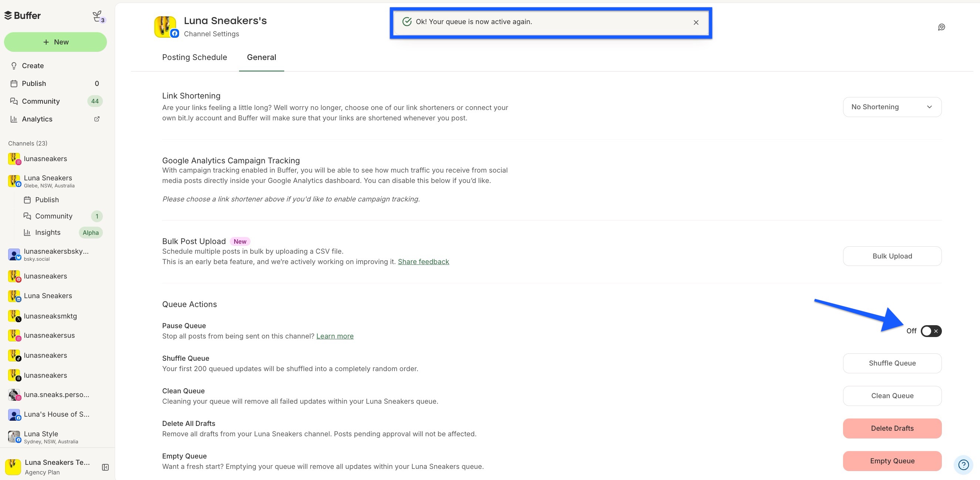The height and width of the screenshot is (480, 980).
Task: Select lunasneakersus Instagram channel
Action: [56, 335]
